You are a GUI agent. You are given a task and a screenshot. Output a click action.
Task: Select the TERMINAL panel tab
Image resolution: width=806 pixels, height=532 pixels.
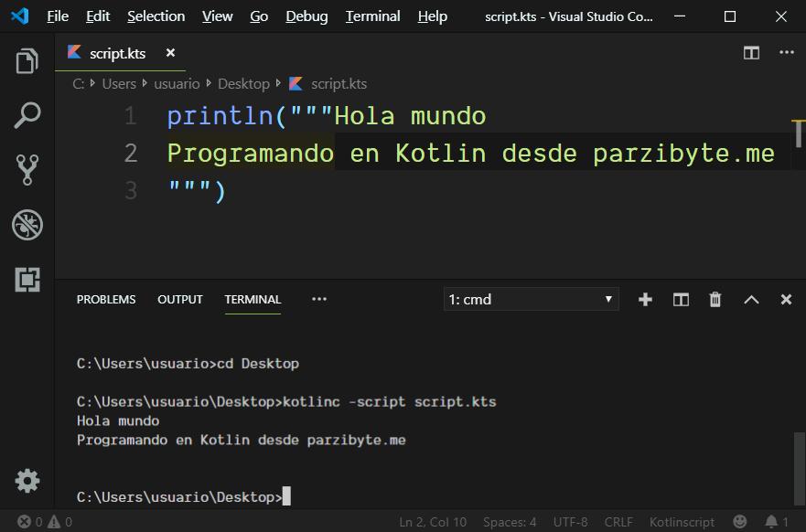click(253, 300)
